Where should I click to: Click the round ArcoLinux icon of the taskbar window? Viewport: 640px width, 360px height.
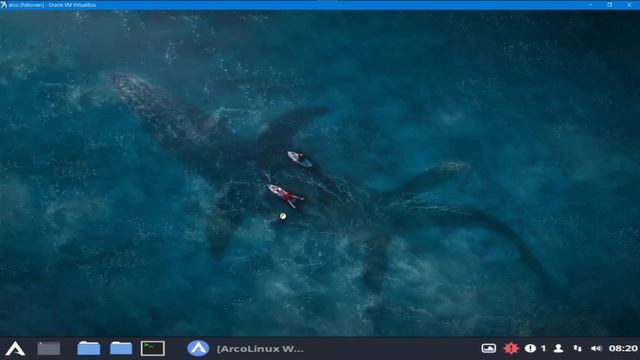tap(198, 349)
